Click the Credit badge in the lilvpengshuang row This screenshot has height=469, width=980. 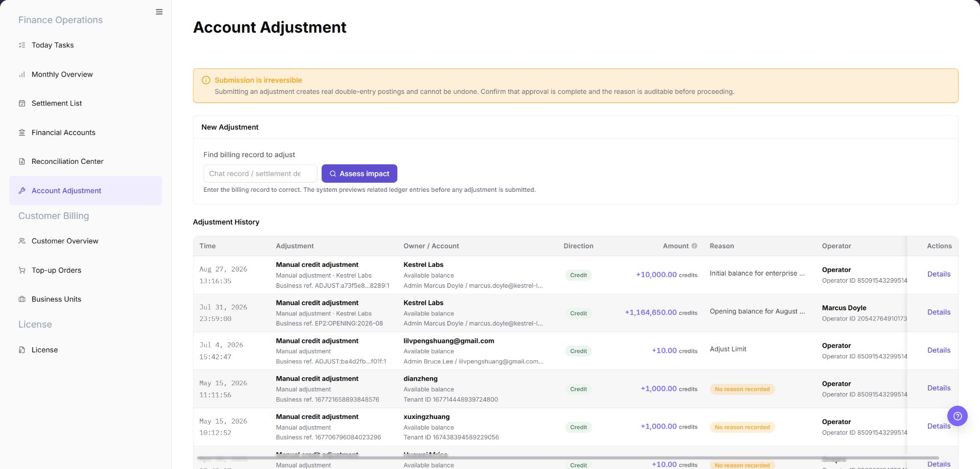[x=578, y=351]
